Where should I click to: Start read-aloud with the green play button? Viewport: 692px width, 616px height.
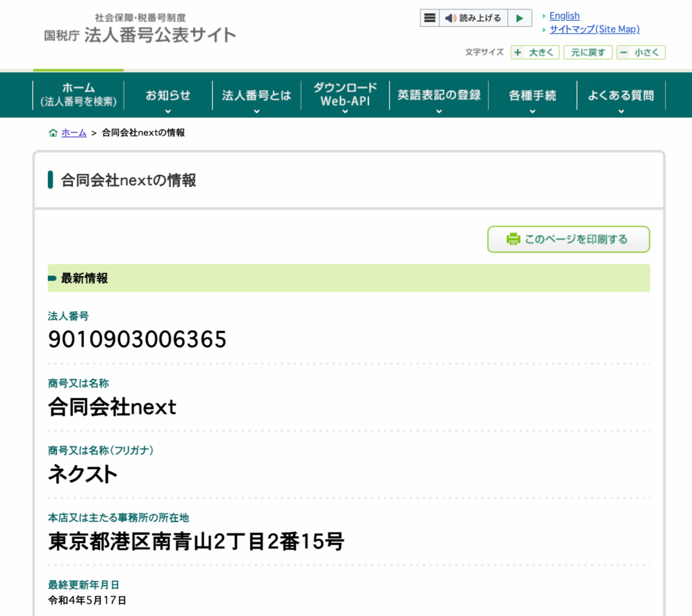click(520, 18)
